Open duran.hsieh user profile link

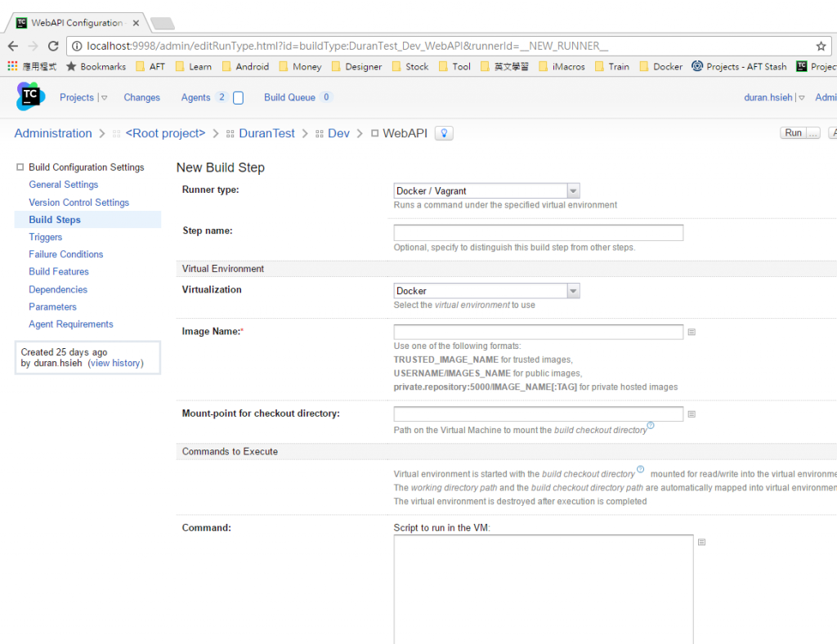coord(768,97)
